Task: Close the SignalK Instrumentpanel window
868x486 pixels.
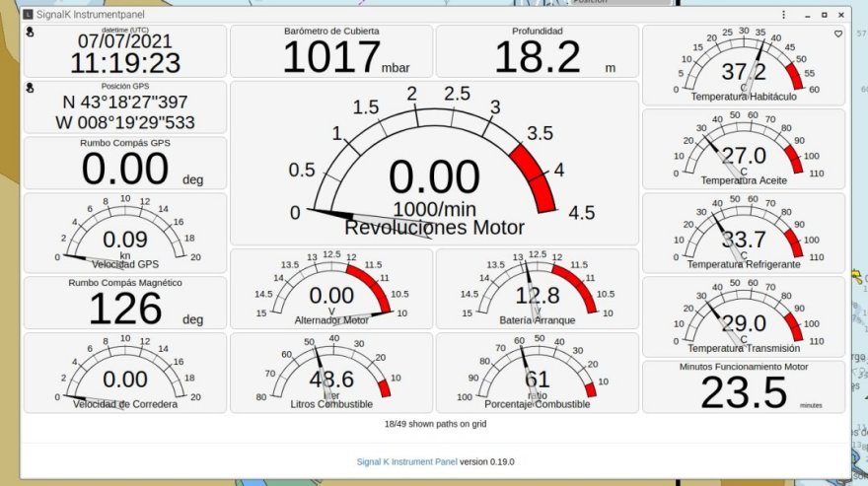Action: pyautogui.click(x=843, y=16)
